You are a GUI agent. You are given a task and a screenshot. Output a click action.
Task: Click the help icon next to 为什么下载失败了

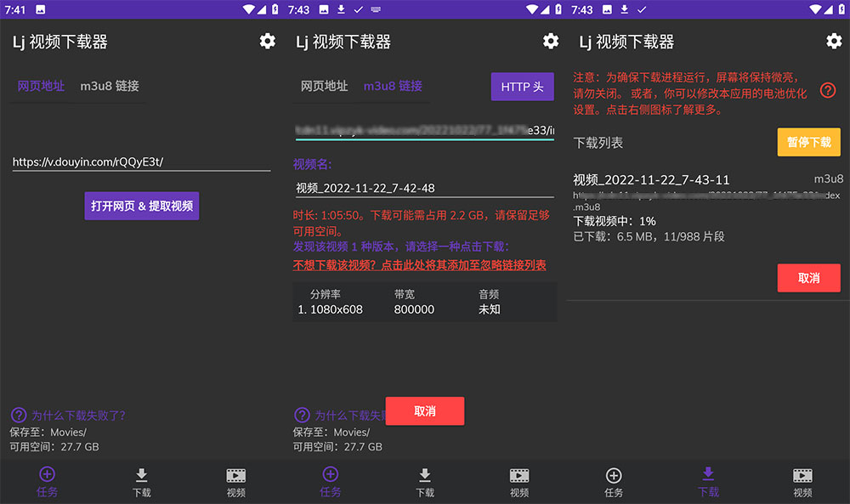coord(20,415)
